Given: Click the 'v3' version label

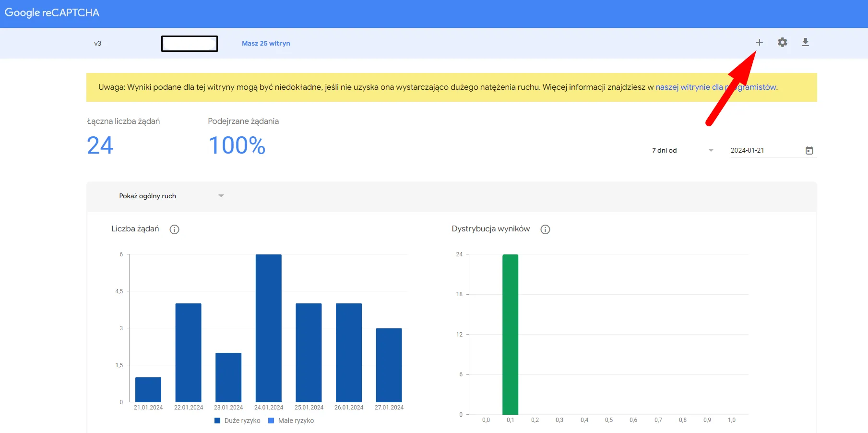Looking at the screenshot, I should coord(97,43).
